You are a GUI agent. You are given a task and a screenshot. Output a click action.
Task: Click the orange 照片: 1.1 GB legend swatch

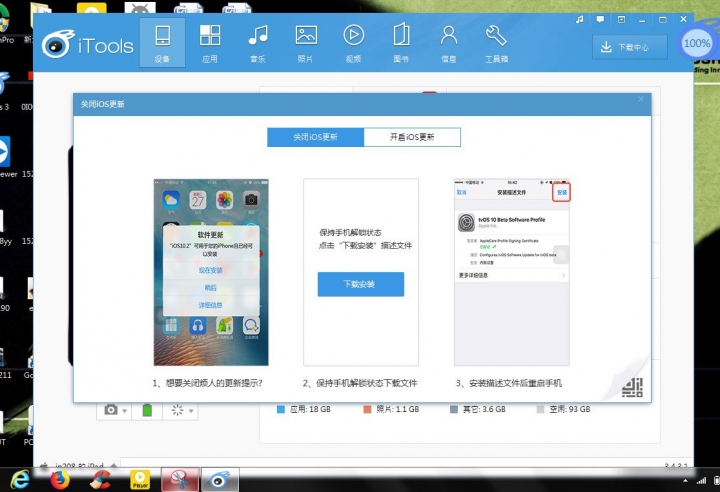pos(367,409)
